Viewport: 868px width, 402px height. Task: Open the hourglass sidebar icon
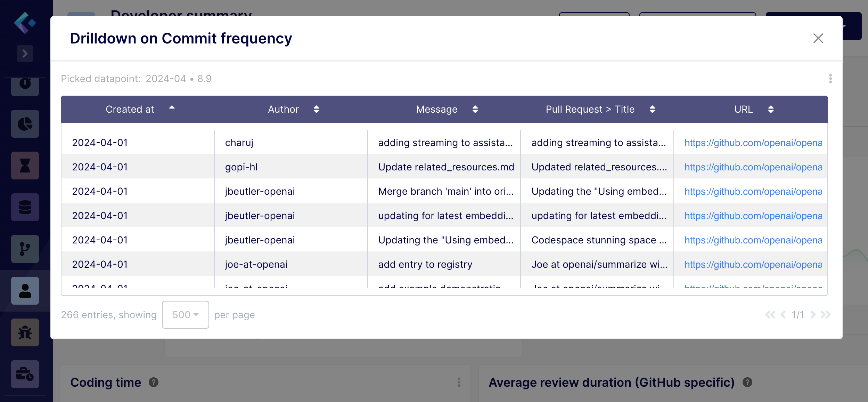pos(25,166)
